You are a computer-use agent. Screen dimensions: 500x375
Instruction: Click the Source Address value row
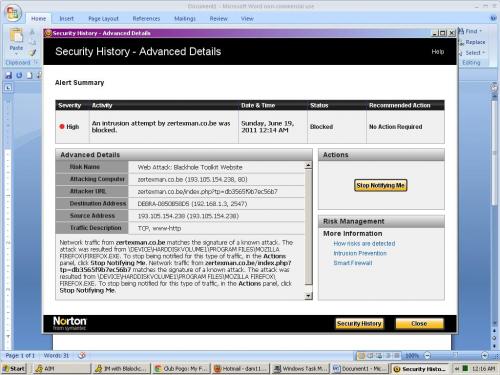point(216,216)
